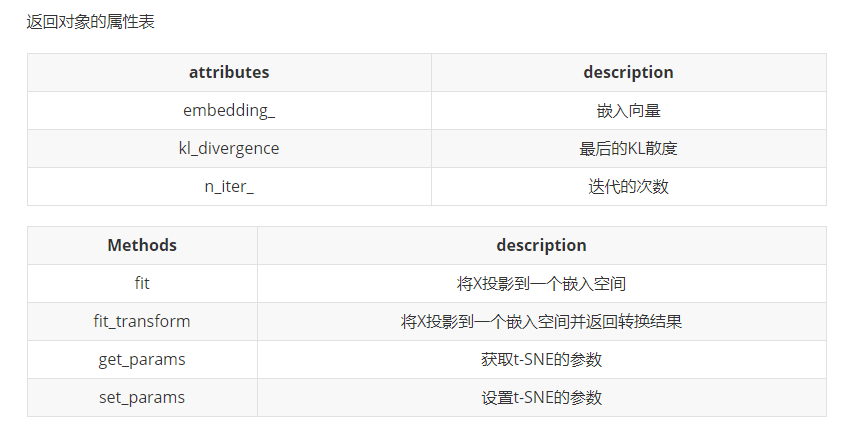Click the Methods column header
The height and width of the screenshot is (434, 841).
coord(142,246)
